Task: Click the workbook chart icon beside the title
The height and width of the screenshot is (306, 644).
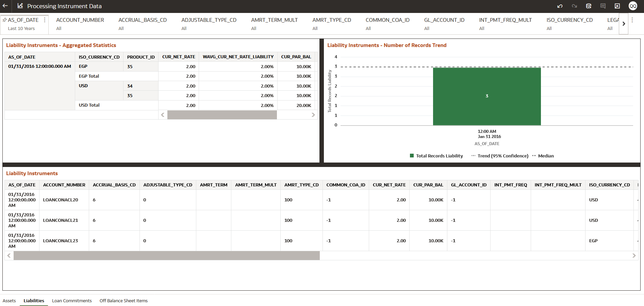Action: (x=20, y=6)
